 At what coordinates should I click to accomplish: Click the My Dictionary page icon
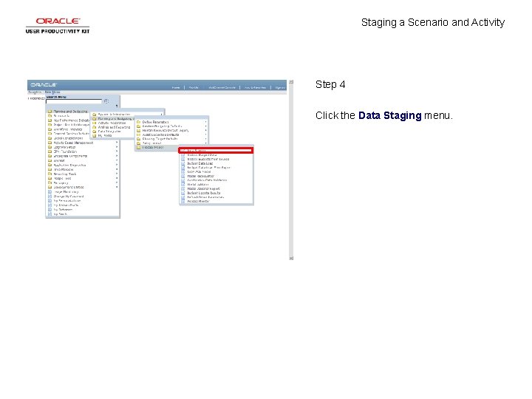click(x=50, y=209)
